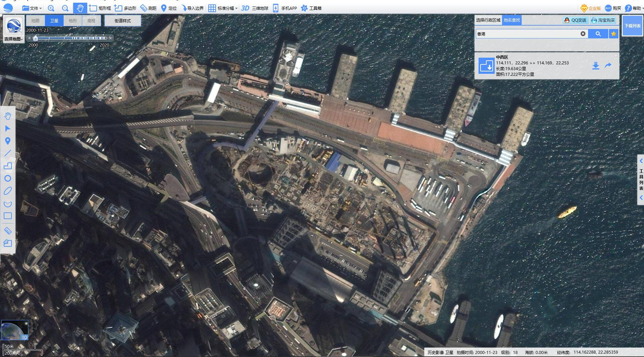Click the 淘宝购买 Taobao purchase button

coord(603,20)
